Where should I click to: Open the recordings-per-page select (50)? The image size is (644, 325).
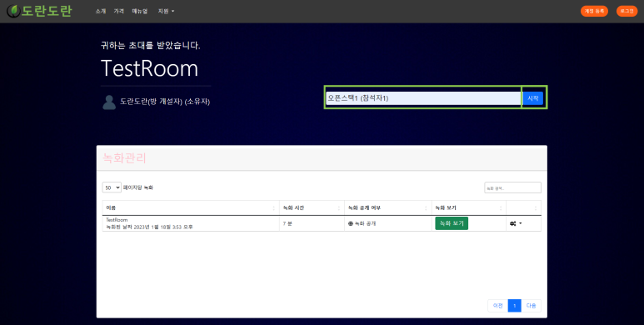(x=112, y=187)
